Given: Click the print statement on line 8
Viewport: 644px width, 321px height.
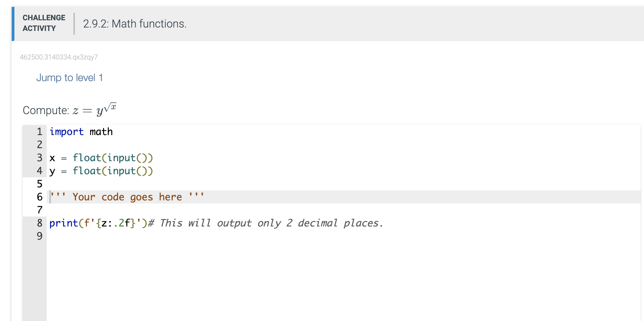Looking at the screenshot, I should pos(96,223).
